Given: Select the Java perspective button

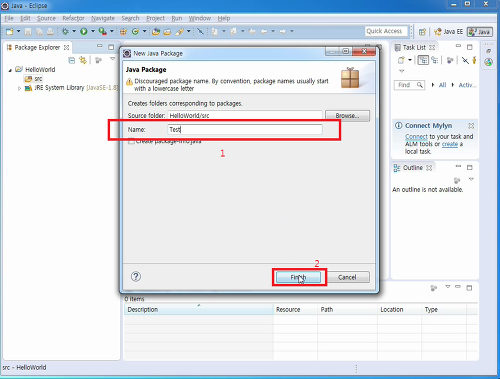Looking at the screenshot, I should (x=480, y=32).
